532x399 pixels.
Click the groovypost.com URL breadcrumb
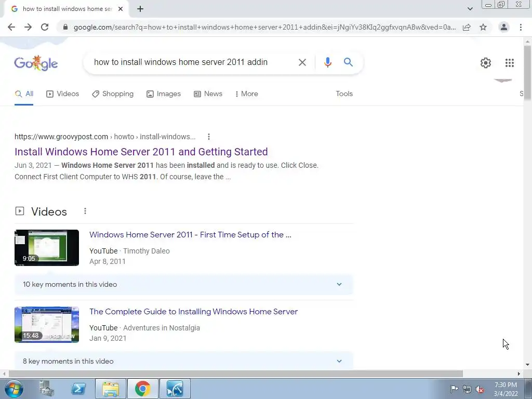point(105,137)
